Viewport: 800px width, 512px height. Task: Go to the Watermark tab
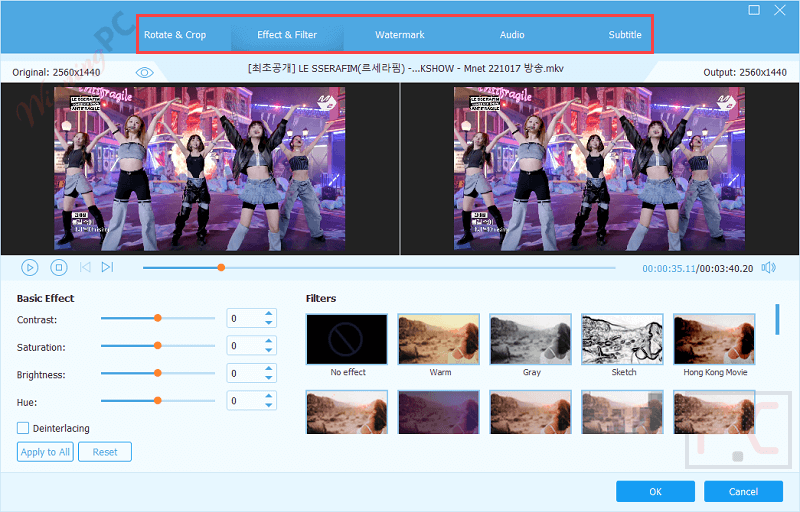click(x=399, y=35)
